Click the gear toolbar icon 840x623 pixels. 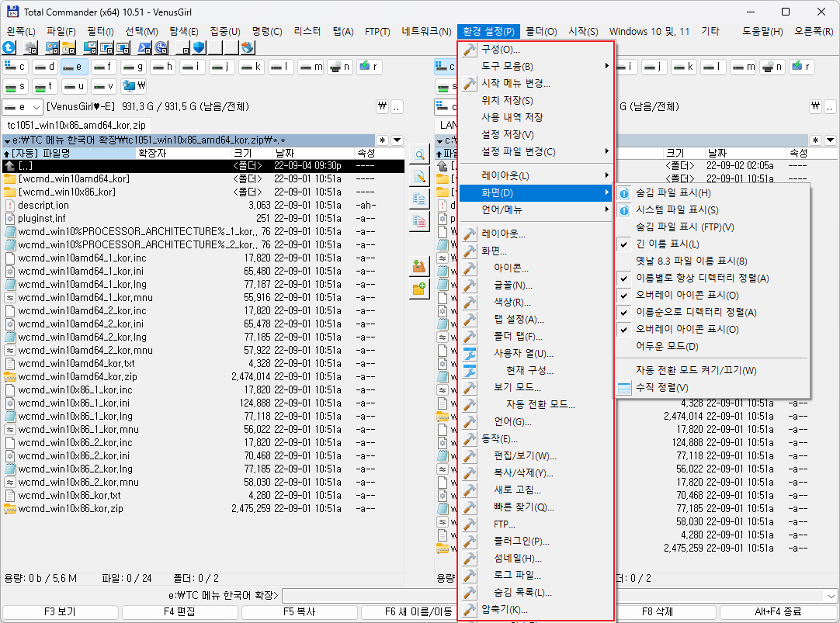click(31, 47)
